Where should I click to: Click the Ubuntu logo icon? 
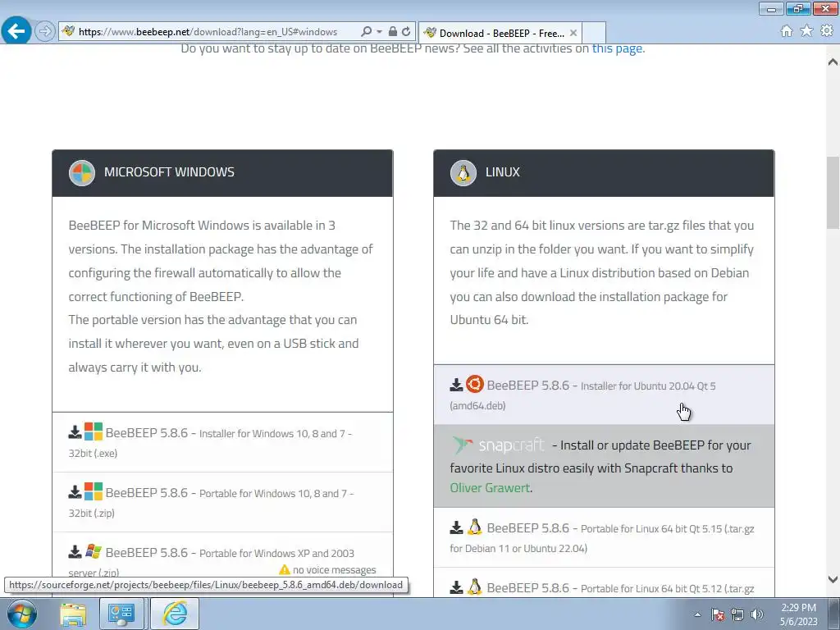tap(475, 384)
